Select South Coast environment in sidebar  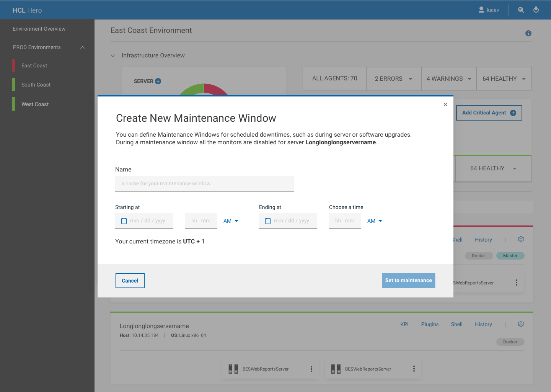36,85
